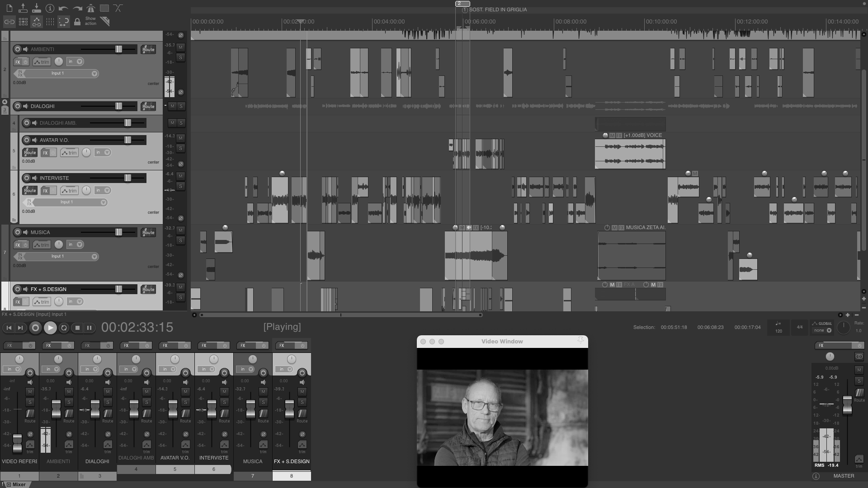Solo the AMBIENTI track
The image size is (868, 488).
(180, 57)
